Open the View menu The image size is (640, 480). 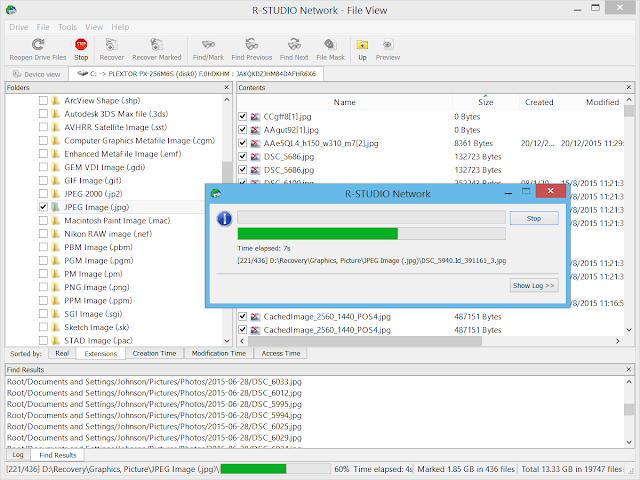94,27
